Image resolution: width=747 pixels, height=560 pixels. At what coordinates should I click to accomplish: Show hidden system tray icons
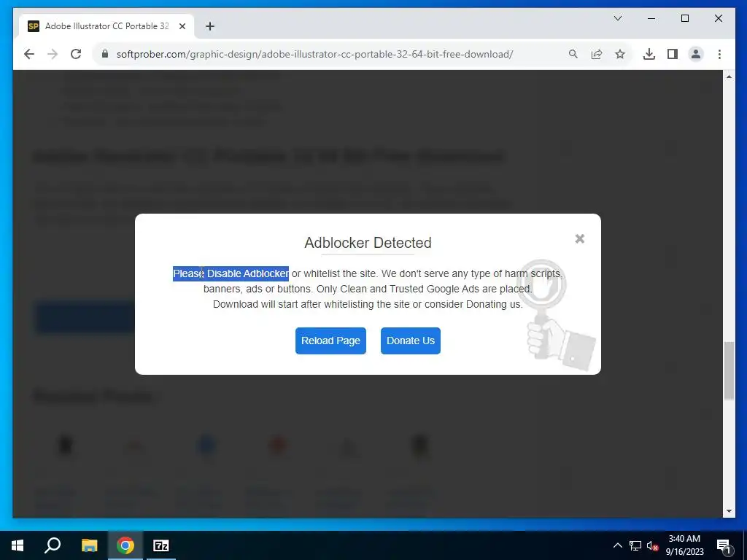click(617, 545)
